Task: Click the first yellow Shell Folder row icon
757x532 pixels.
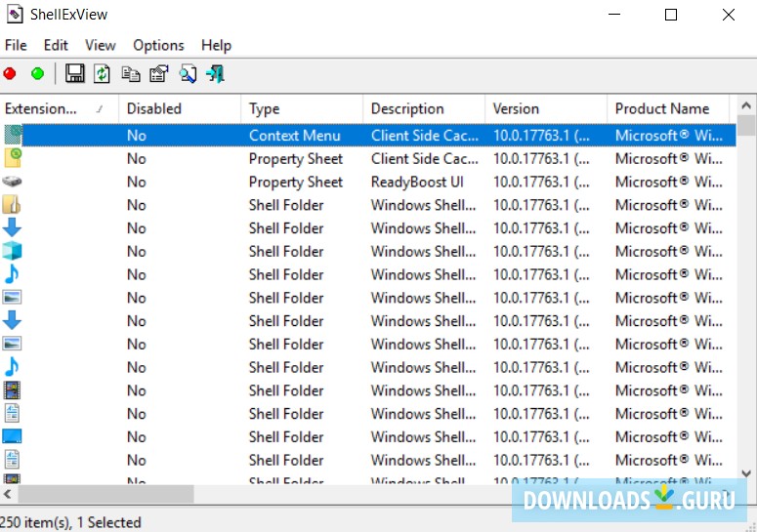Action: 12,205
